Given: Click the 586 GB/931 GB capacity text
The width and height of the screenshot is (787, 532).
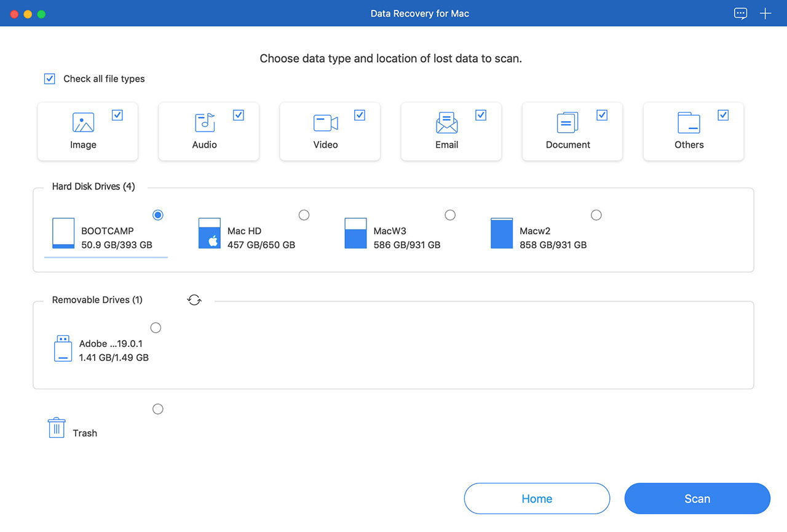Looking at the screenshot, I should click(407, 245).
